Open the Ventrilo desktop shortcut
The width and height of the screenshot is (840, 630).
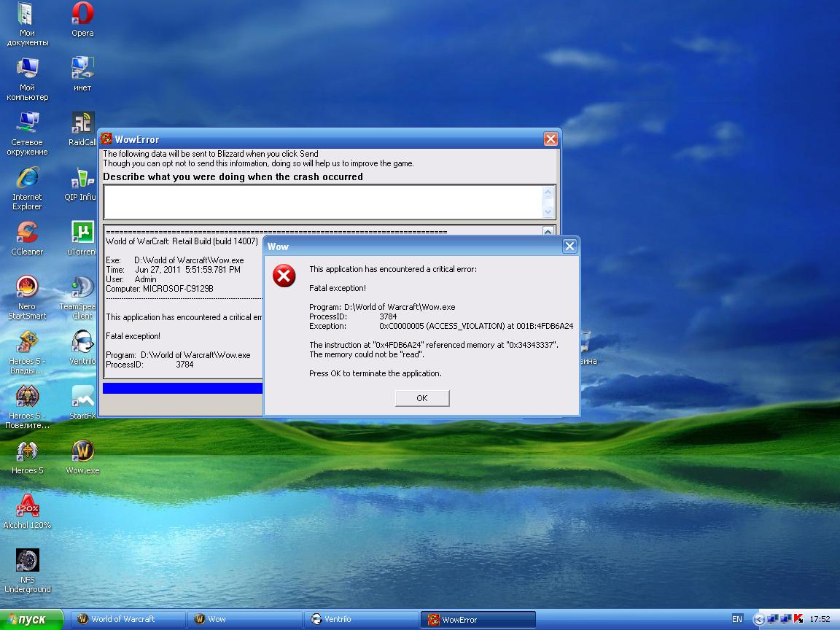click(82, 348)
